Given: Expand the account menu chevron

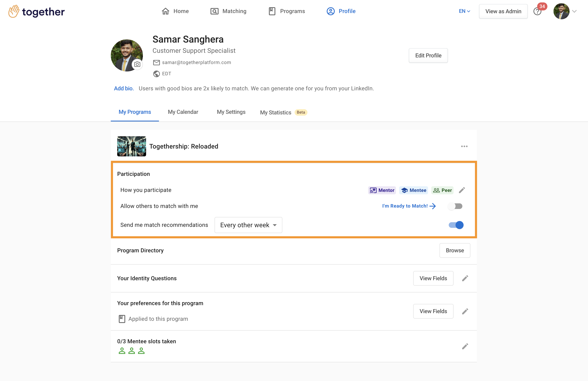Looking at the screenshot, I should point(574,11).
